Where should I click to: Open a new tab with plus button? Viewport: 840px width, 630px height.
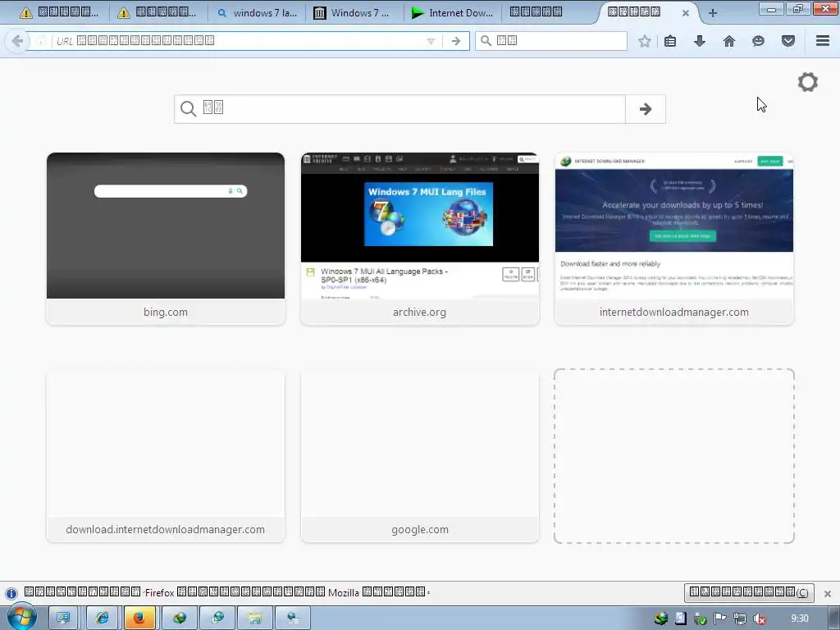[x=713, y=13]
